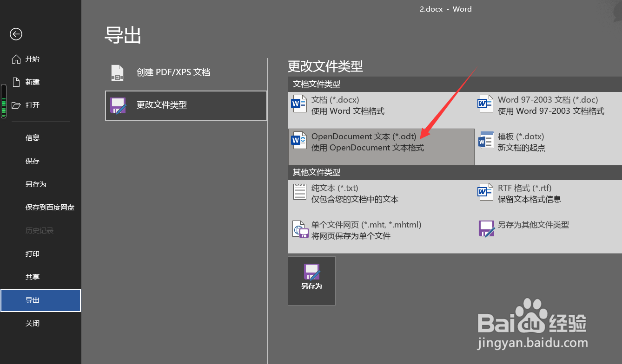Click the 模板 (*.dotx) template icon
The image size is (622, 364).
(486, 141)
